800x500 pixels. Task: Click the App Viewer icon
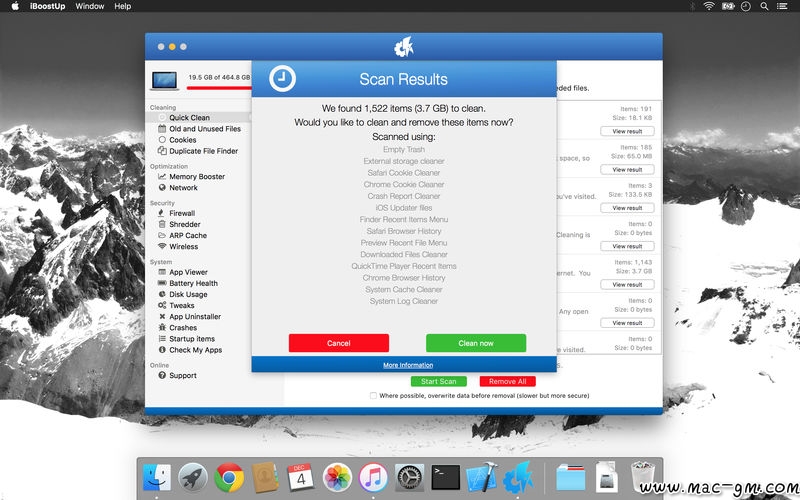[x=162, y=272]
